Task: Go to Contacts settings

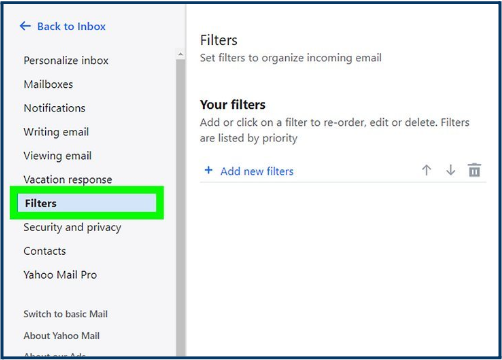Action: [x=45, y=251]
